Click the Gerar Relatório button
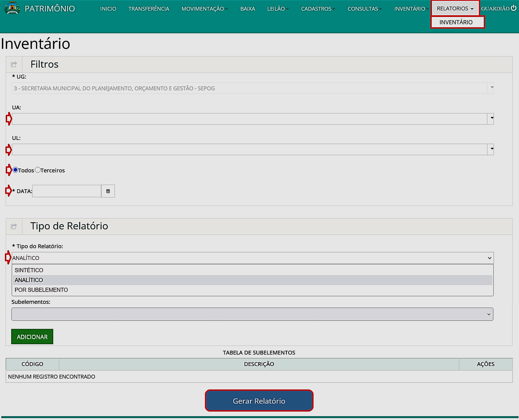 (x=259, y=401)
